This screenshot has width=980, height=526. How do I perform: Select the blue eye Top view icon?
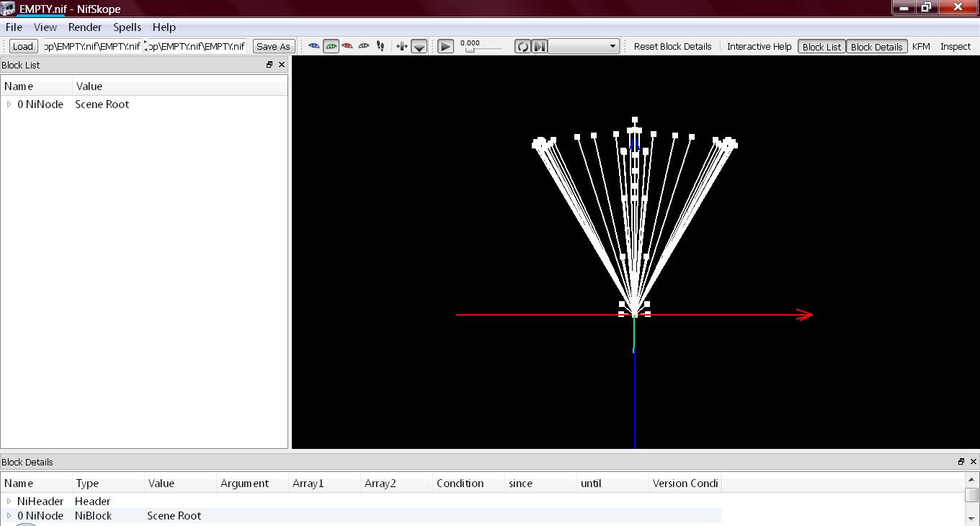coord(314,46)
